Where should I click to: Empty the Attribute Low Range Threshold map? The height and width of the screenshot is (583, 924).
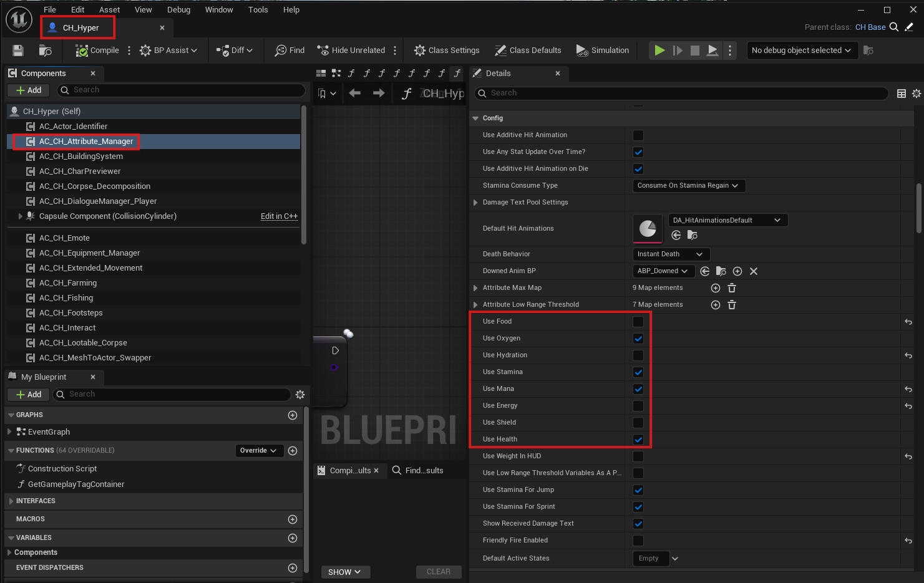732,305
